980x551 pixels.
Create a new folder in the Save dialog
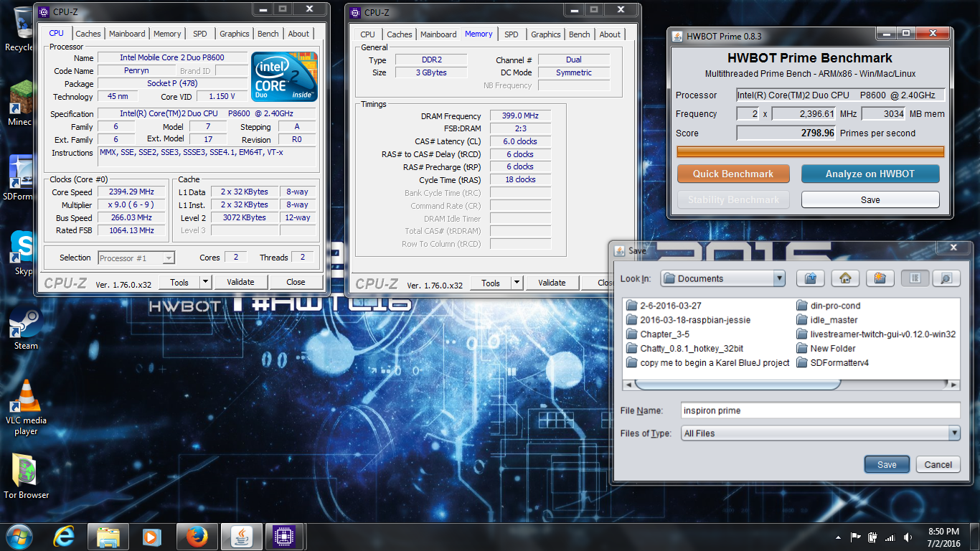click(880, 278)
